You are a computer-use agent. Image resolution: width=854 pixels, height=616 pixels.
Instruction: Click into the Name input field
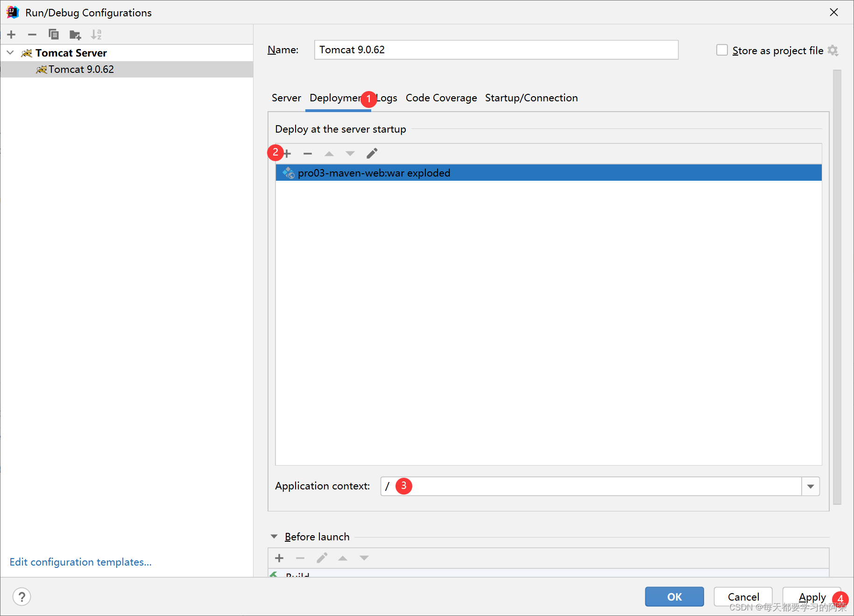pyautogui.click(x=496, y=50)
